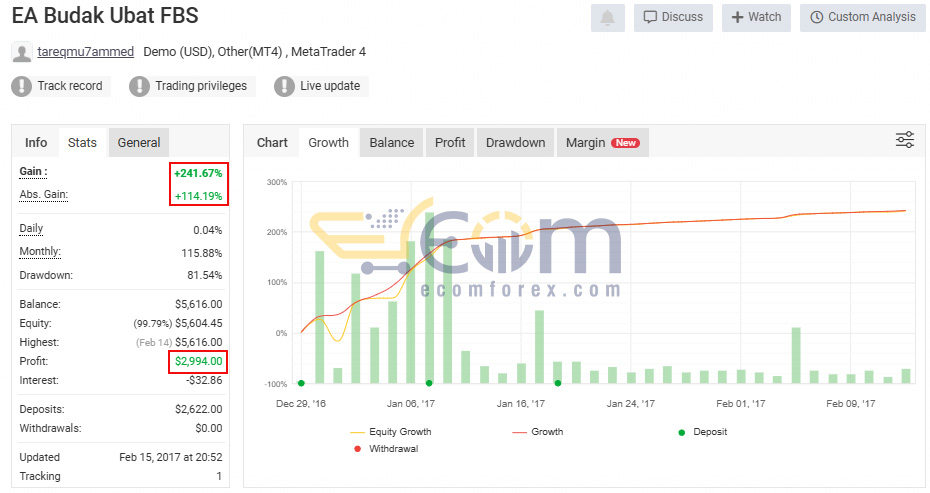Image resolution: width=930 pixels, height=493 pixels.
Task: Click the Jan 24, '17 axis label
Action: [x=630, y=404]
